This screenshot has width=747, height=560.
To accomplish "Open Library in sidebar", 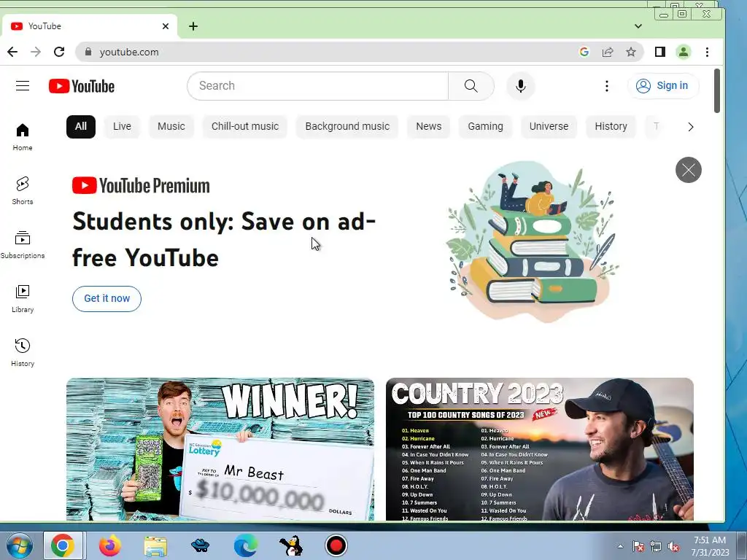I will 23,298.
